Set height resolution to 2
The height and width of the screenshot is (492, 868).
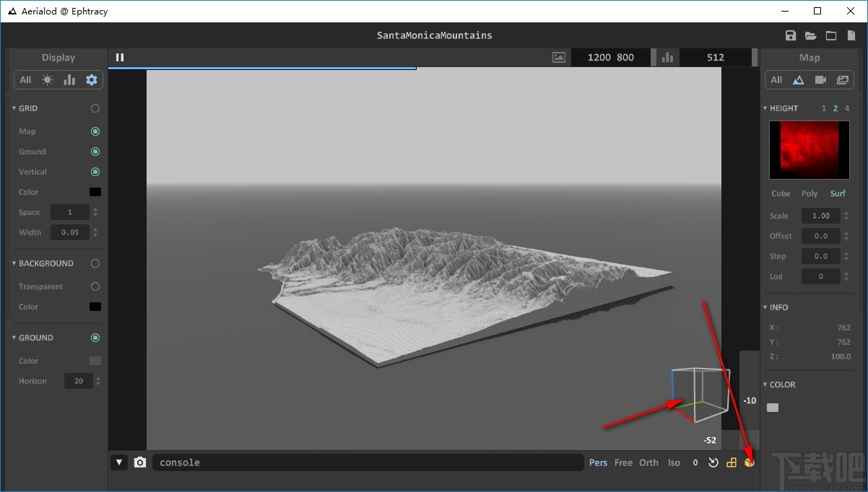coord(836,108)
